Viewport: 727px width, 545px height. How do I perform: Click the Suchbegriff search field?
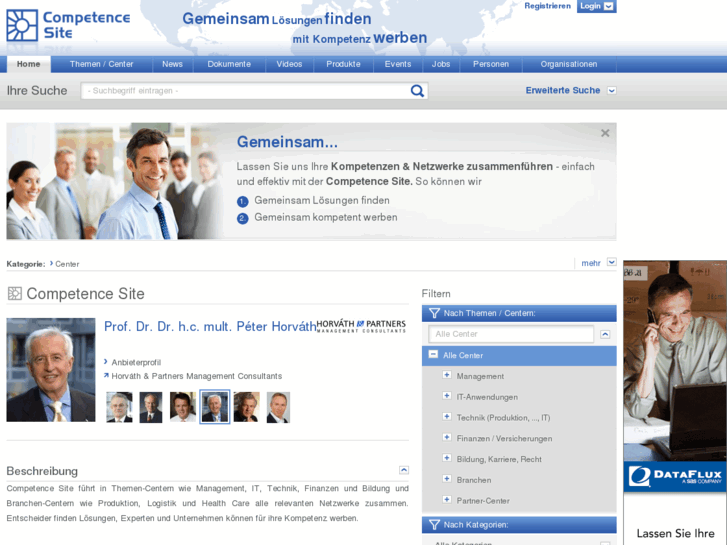pos(246,91)
